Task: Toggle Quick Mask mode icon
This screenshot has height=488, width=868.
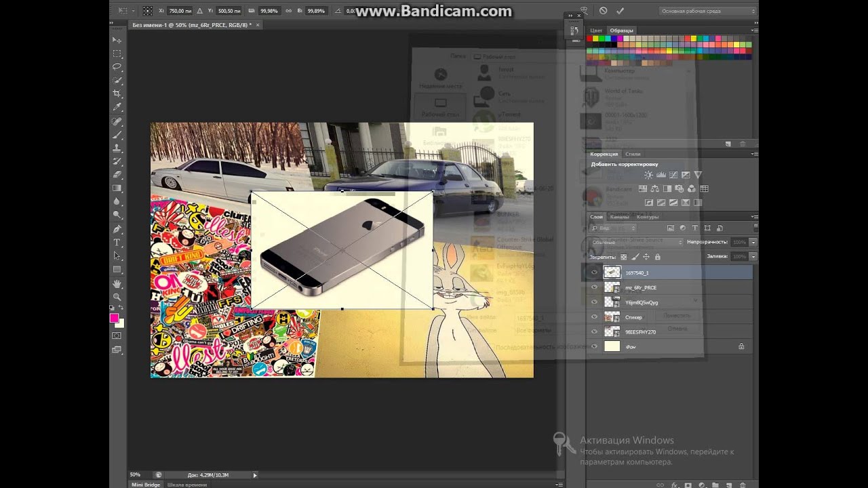Action: click(x=117, y=335)
